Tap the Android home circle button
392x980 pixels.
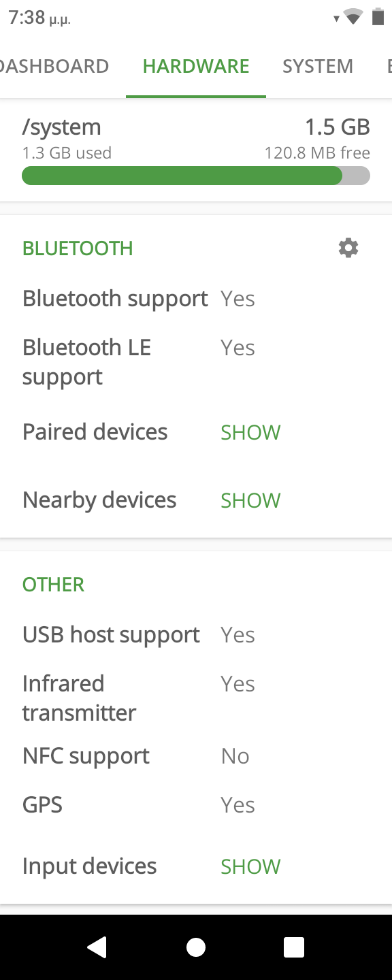[x=196, y=947]
